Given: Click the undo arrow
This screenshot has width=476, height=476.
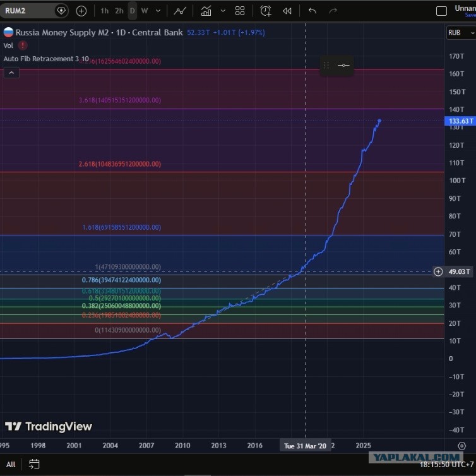Looking at the screenshot, I should point(312,11).
